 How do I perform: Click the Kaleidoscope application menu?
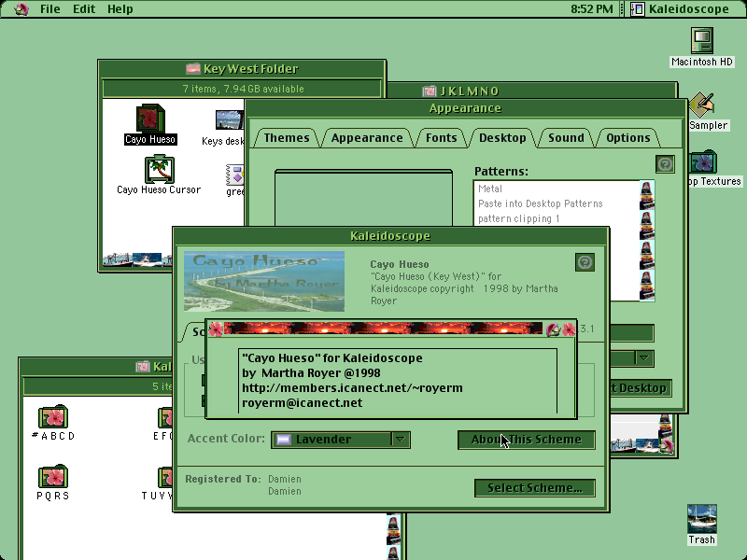pos(680,9)
